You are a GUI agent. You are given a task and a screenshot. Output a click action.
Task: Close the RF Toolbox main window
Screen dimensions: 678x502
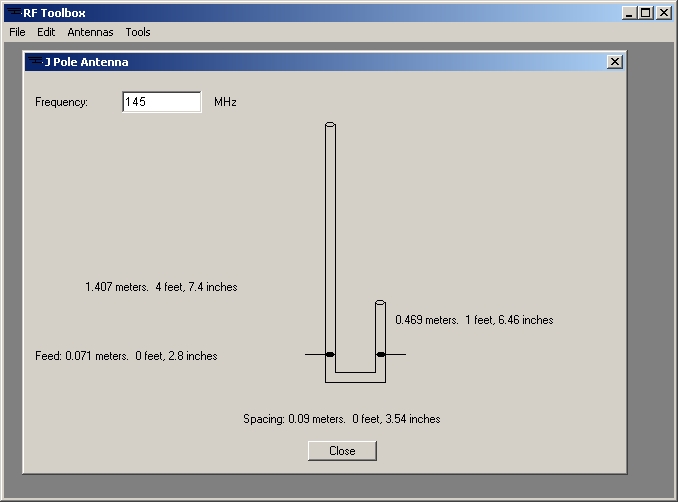click(x=663, y=13)
